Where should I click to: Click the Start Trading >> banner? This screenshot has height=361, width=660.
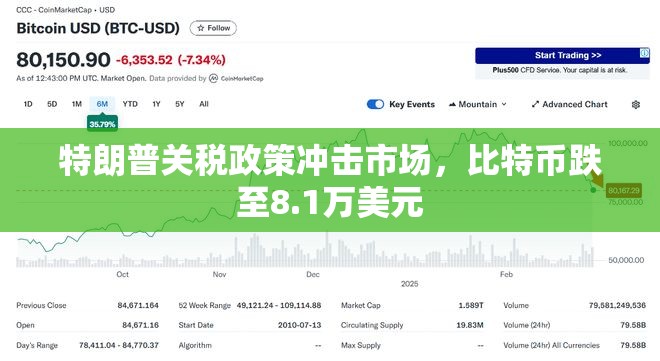[x=562, y=56]
